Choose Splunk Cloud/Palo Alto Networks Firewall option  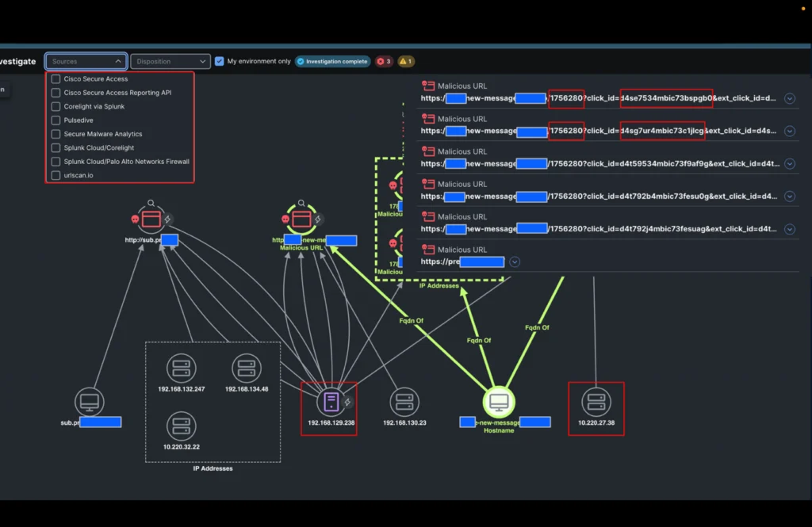pos(56,162)
